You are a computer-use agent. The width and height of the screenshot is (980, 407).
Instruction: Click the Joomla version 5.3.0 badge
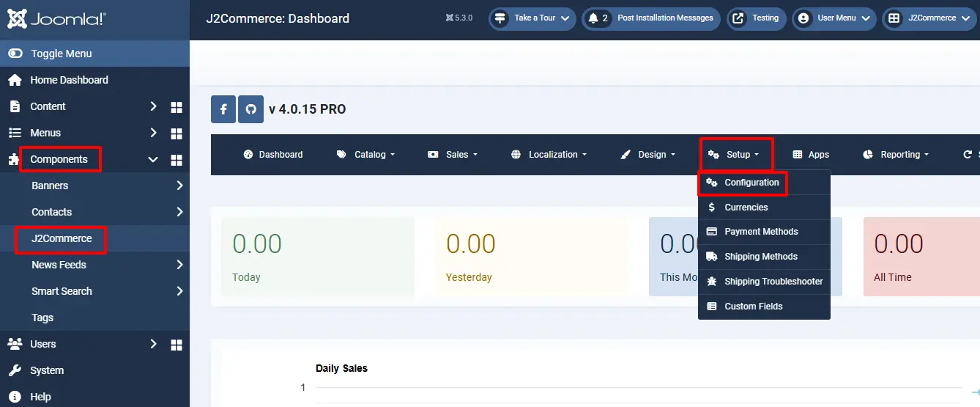tap(459, 18)
